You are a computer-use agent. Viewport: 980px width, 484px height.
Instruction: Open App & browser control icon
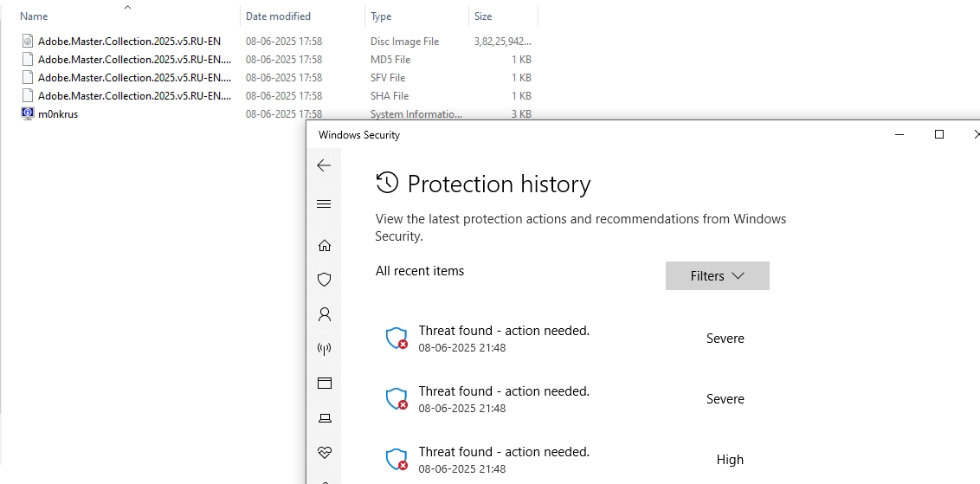(325, 383)
